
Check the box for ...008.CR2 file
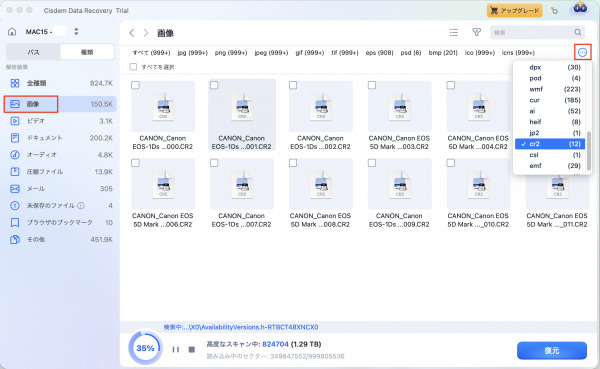(x=293, y=163)
